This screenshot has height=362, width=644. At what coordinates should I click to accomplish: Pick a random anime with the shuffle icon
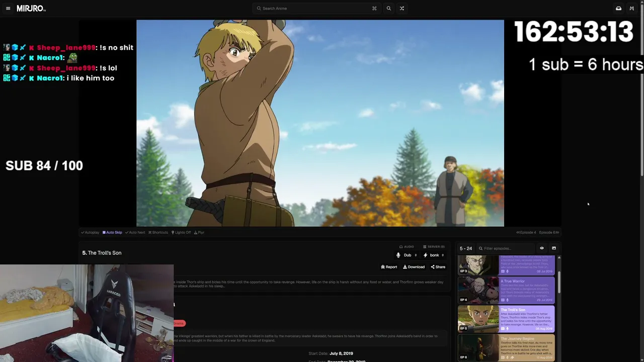pyautogui.click(x=401, y=9)
